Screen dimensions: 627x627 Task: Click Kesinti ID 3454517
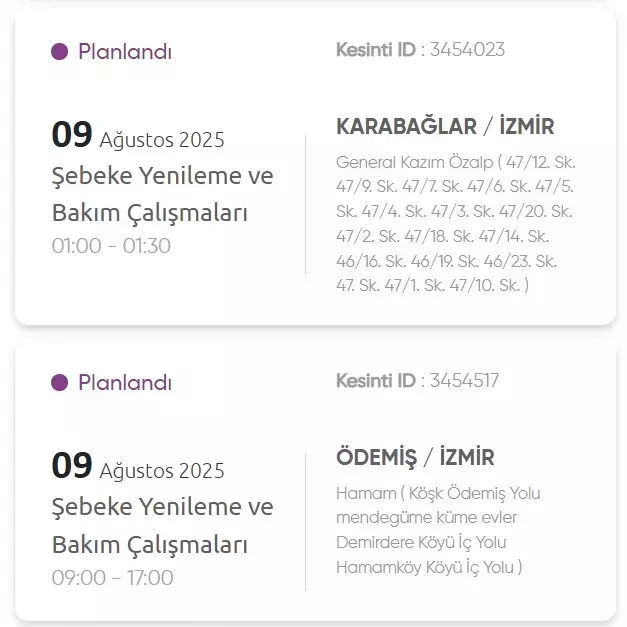[417, 380]
